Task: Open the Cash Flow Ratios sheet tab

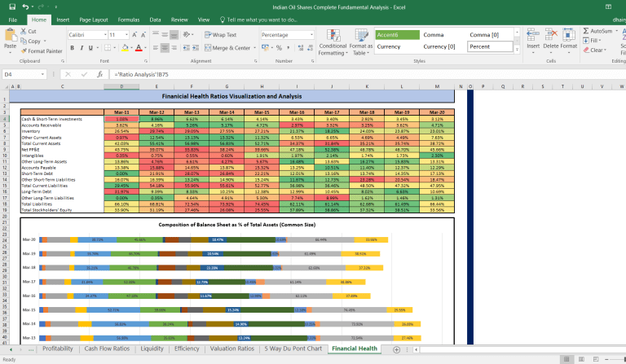Action: coord(107,349)
